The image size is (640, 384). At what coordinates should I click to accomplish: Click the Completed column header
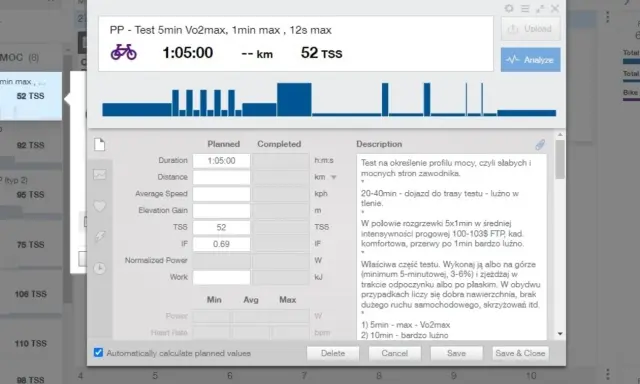279,144
